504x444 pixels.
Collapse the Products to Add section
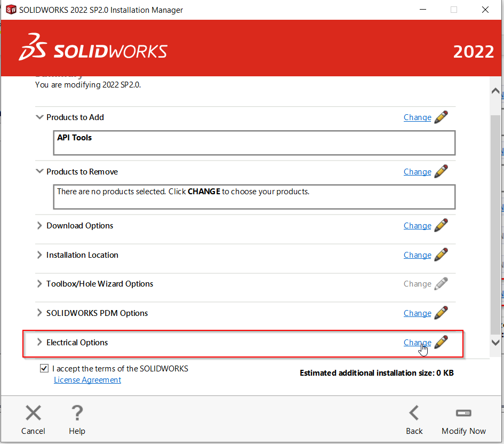(x=39, y=117)
